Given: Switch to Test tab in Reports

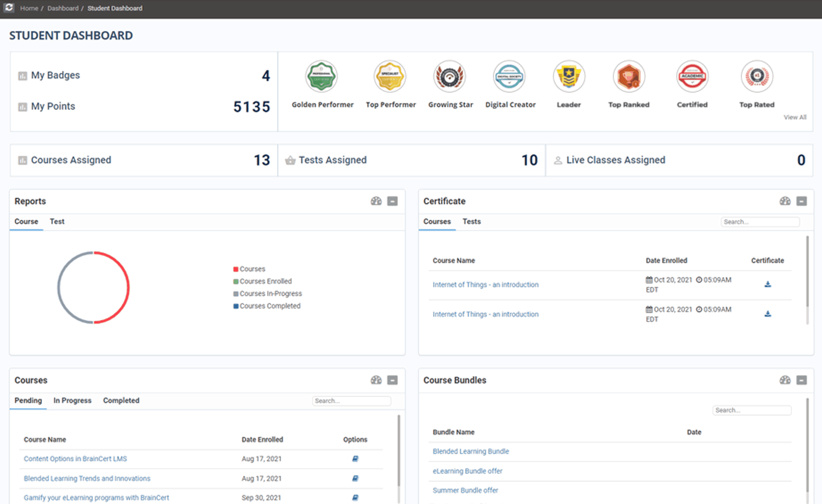Looking at the screenshot, I should pos(57,221).
